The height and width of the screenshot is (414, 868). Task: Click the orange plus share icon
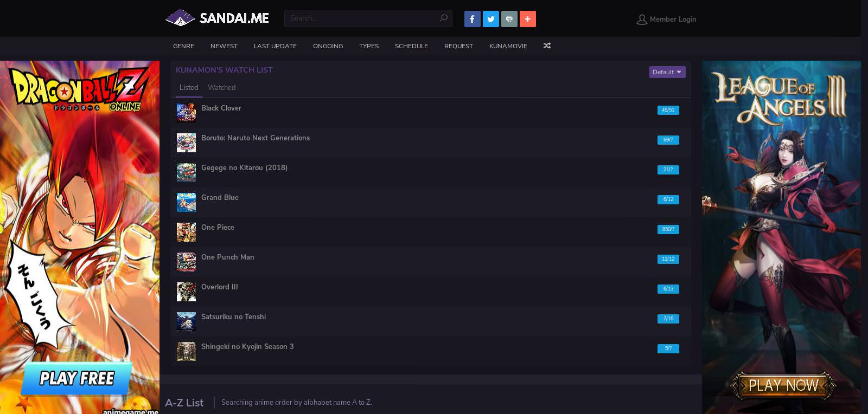(527, 19)
